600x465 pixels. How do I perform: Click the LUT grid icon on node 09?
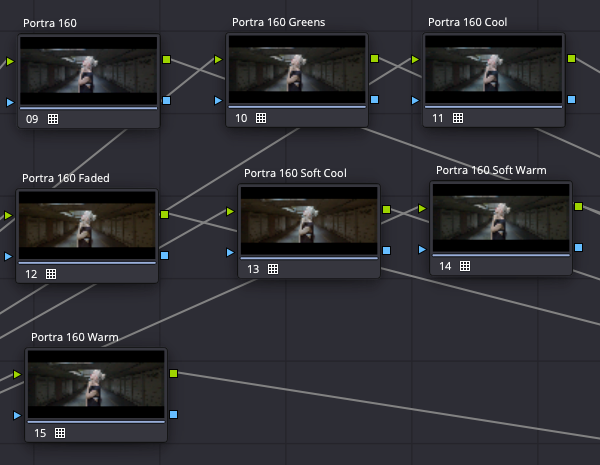point(52,119)
